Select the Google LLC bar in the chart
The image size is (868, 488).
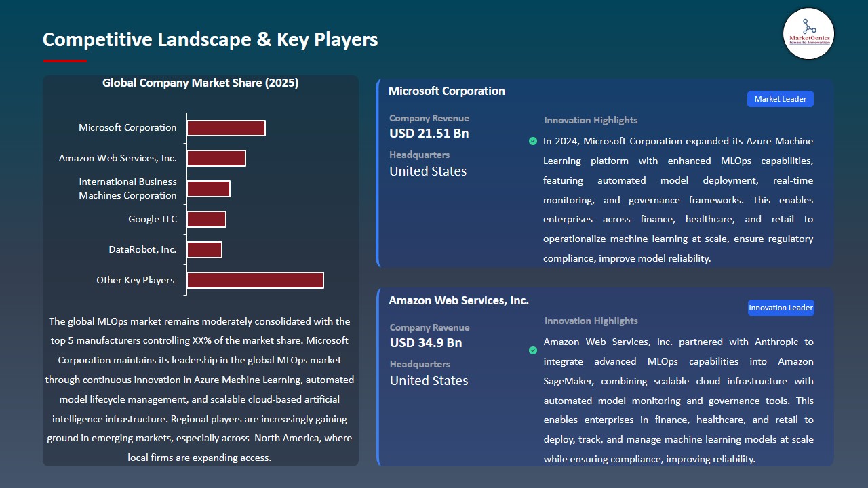point(207,219)
